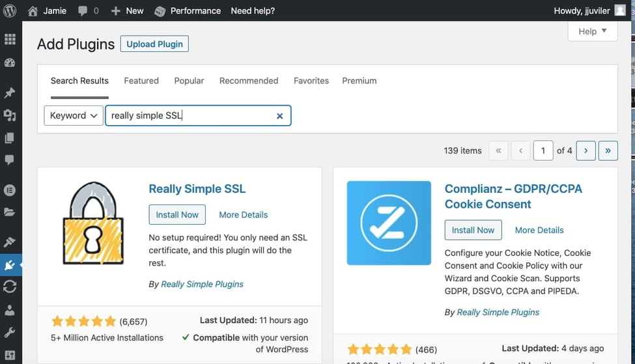635x364 pixels.
Task: Go to next page of results
Action: tap(586, 150)
